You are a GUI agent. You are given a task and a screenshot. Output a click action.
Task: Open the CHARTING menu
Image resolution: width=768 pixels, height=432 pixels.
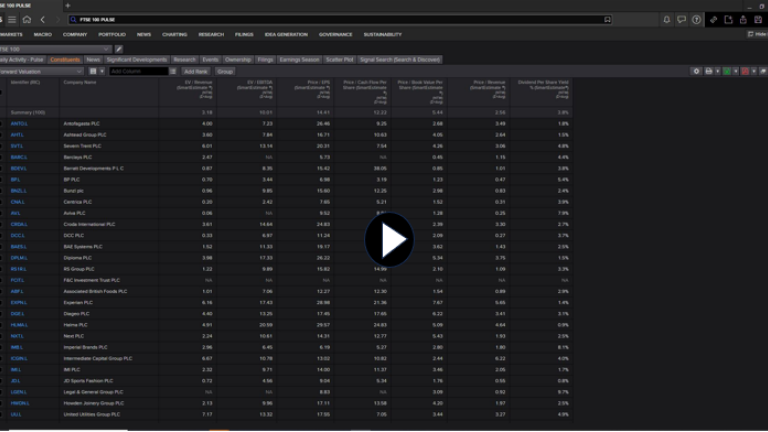coord(174,34)
